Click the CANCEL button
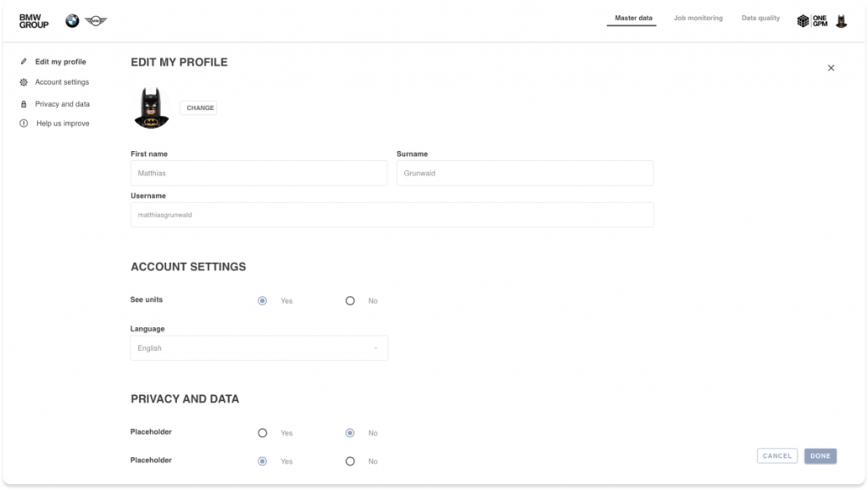The image size is (868, 490). (x=777, y=456)
